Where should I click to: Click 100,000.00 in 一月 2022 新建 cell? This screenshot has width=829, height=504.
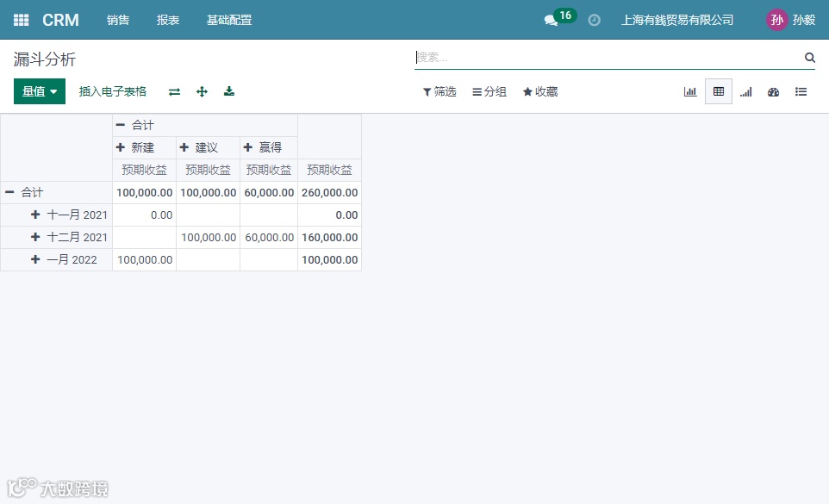pos(144,260)
